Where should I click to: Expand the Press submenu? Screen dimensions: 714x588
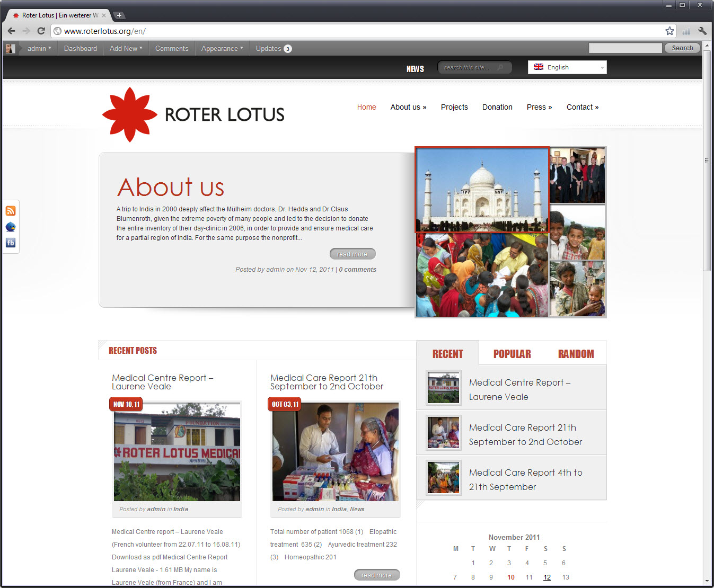(x=539, y=107)
